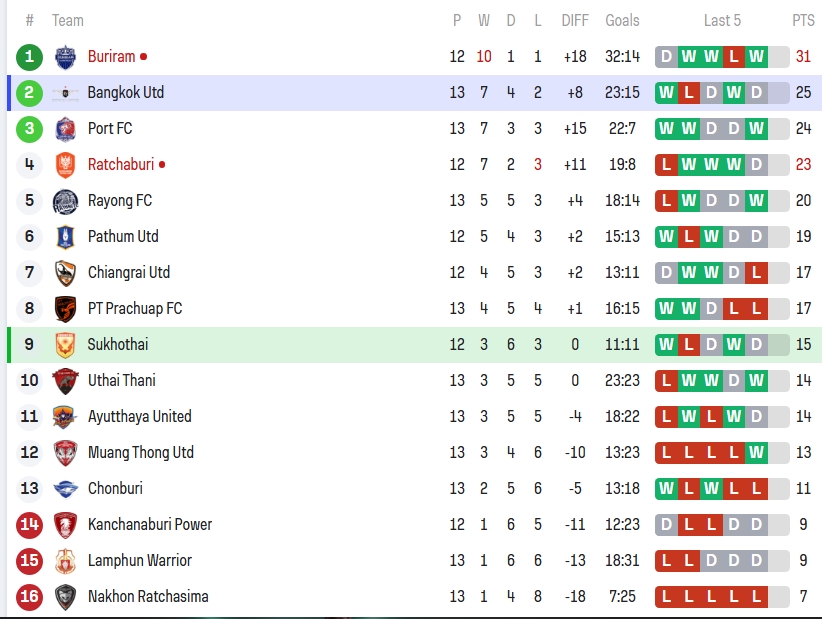Click the PT Prachuap FC crest
Screen dimensions: 822x619
[65, 309]
